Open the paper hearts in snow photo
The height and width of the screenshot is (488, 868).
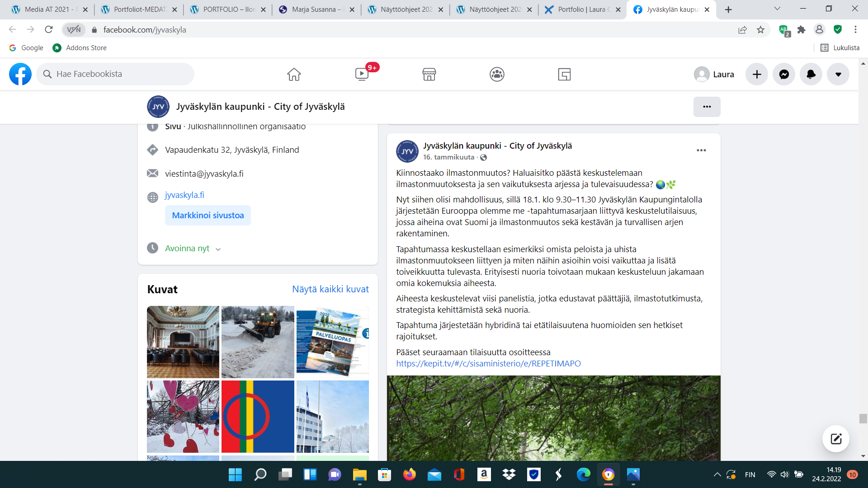183,417
